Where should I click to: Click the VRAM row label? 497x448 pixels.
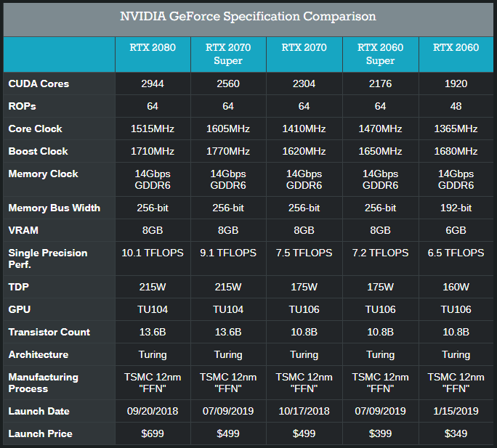pyautogui.click(x=23, y=230)
